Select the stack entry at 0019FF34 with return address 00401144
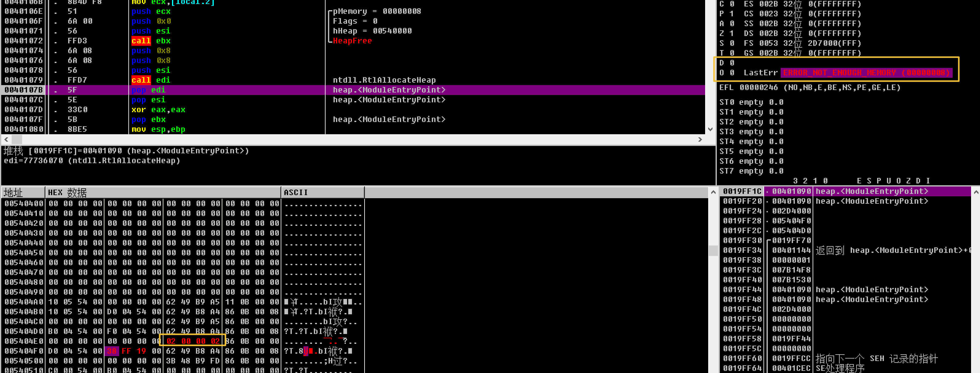 coord(845,250)
